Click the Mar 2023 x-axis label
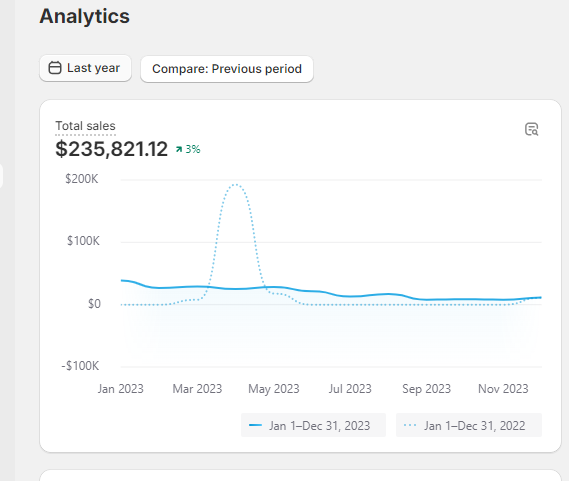This screenshot has width=569, height=481. [197, 389]
